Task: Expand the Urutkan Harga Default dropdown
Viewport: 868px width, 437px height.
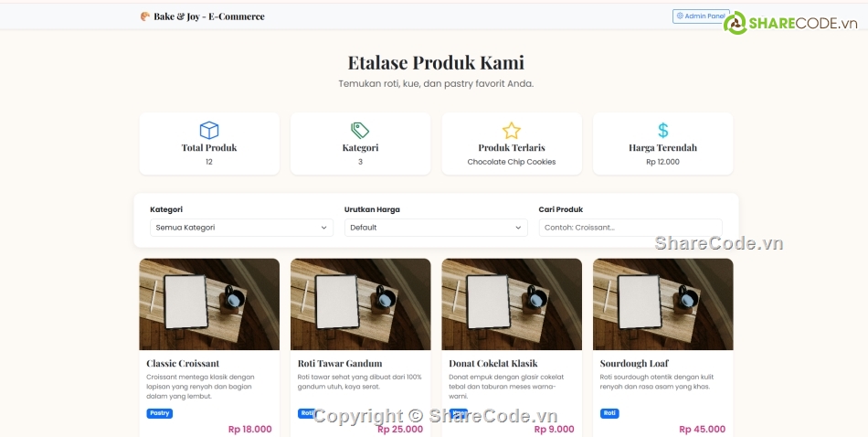Action: [x=436, y=228]
